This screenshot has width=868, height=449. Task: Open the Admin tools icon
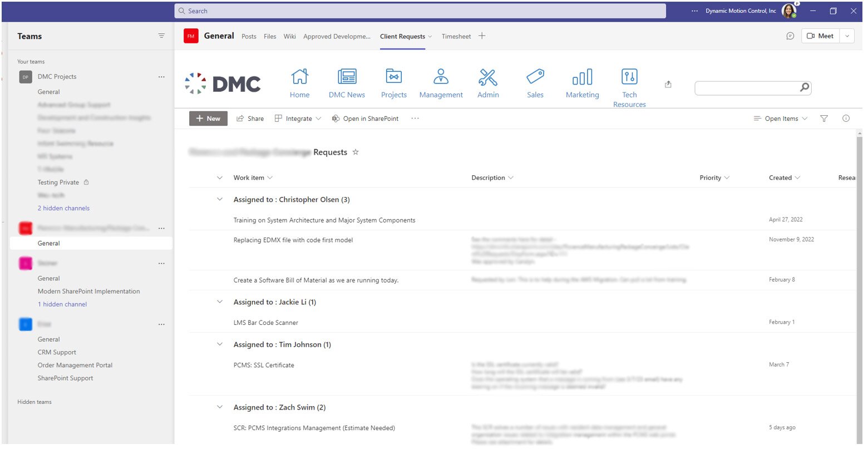click(x=488, y=77)
